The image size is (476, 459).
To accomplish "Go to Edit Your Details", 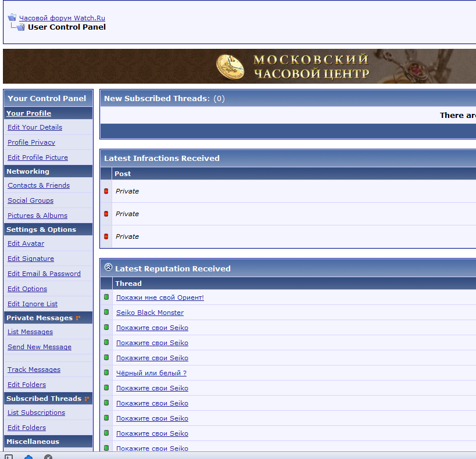I will [35, 127].
